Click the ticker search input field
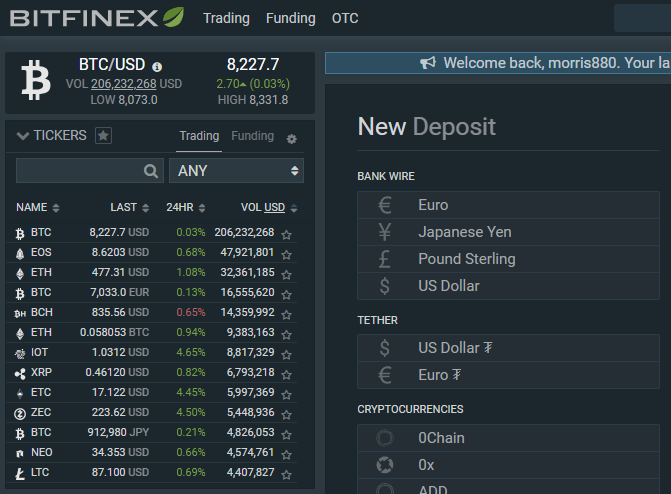 pyautogui.click(x=89, y=171)
